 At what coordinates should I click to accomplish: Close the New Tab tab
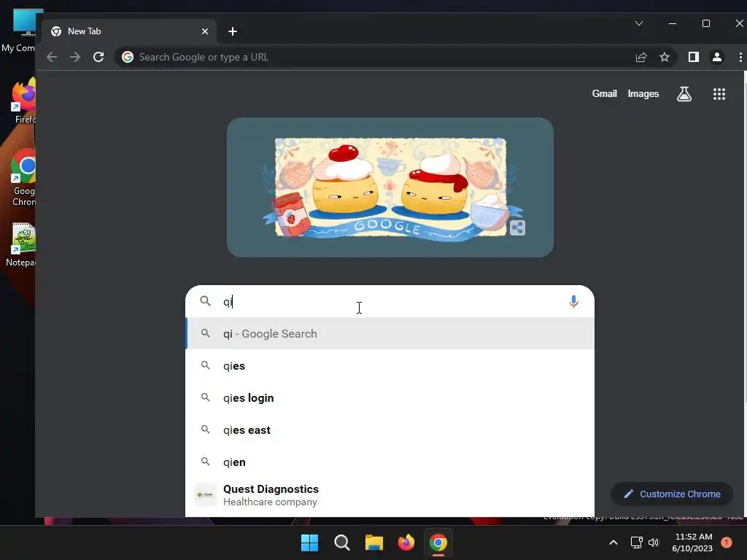pos(205,31)
